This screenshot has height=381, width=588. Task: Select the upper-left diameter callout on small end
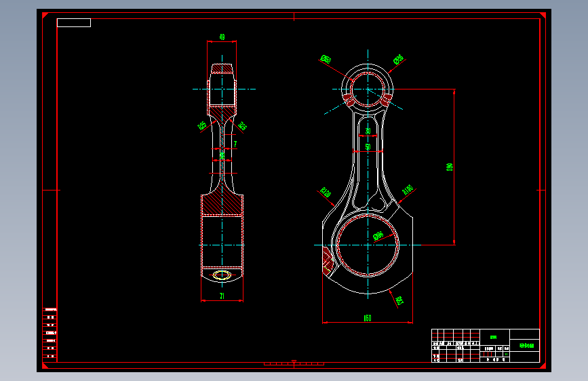pos(326,59)
